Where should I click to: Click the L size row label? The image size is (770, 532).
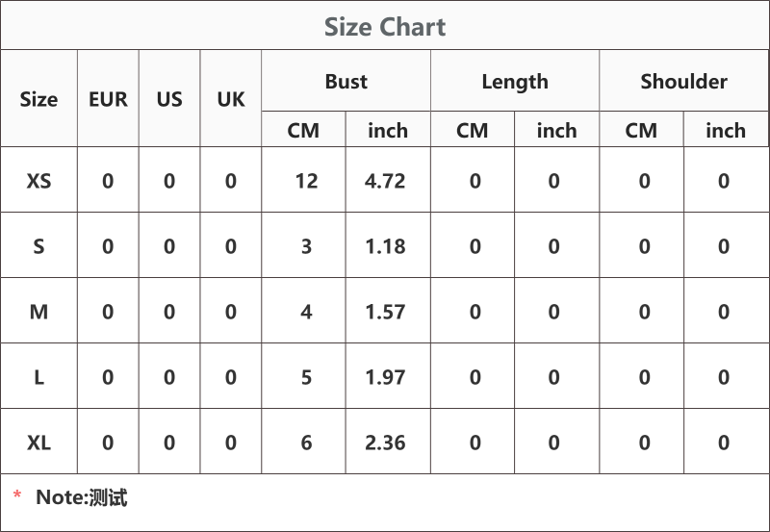38,377
